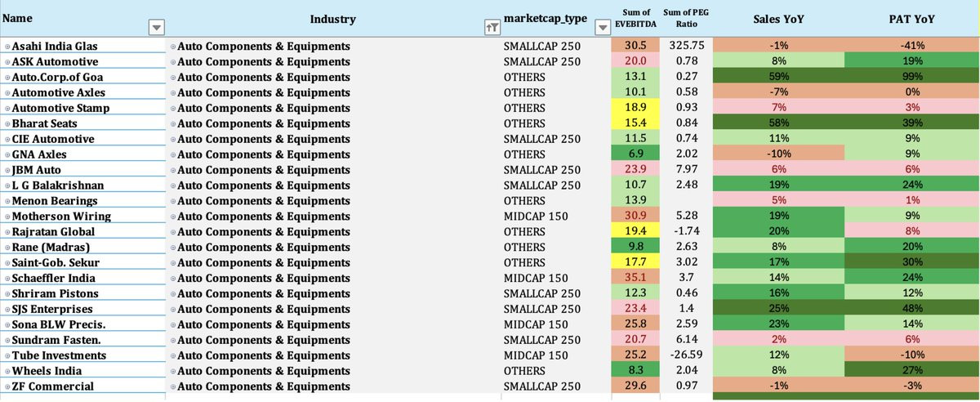Open the Name column filter dropdown

pos(157,28)
